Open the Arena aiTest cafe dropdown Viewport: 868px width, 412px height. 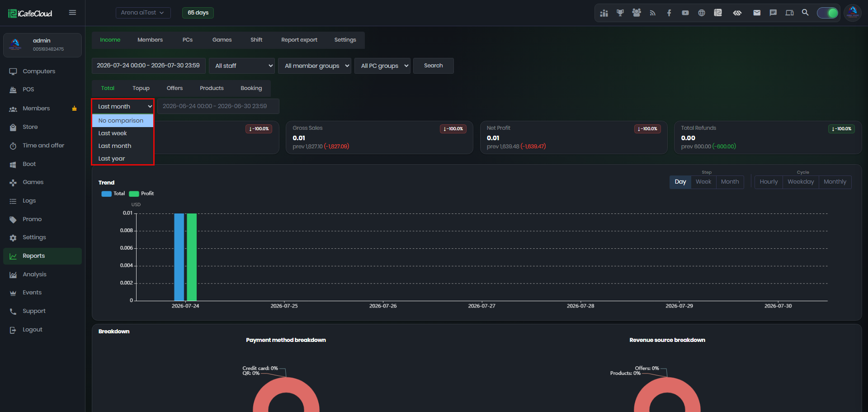tap(143, 13)
